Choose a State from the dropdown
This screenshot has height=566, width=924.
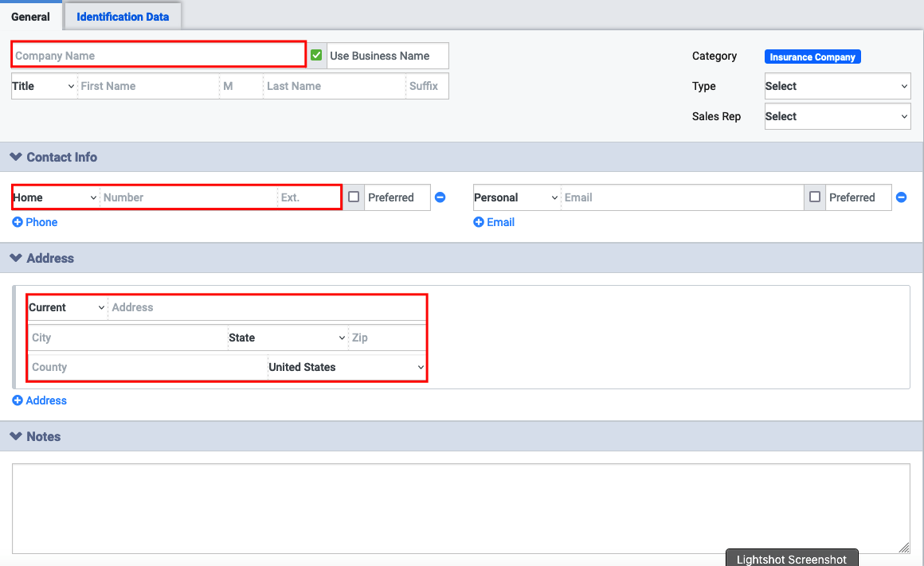(287, 338)
